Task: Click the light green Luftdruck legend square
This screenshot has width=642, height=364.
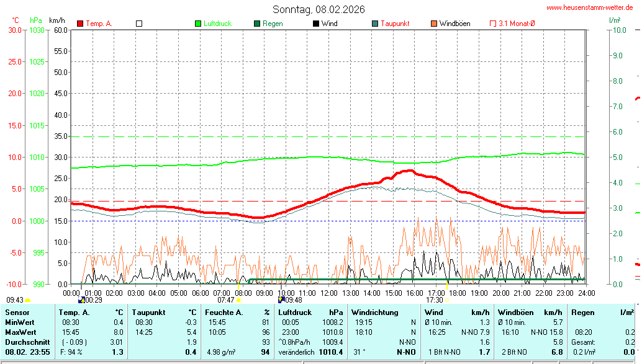Action: pos(198,24)
